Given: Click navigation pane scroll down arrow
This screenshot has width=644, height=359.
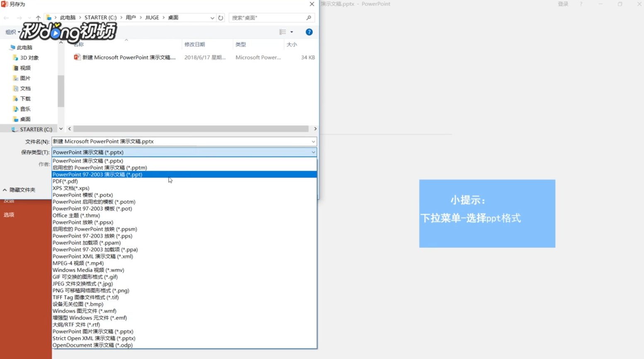Looking at the screenshot, I should [61, 129].
